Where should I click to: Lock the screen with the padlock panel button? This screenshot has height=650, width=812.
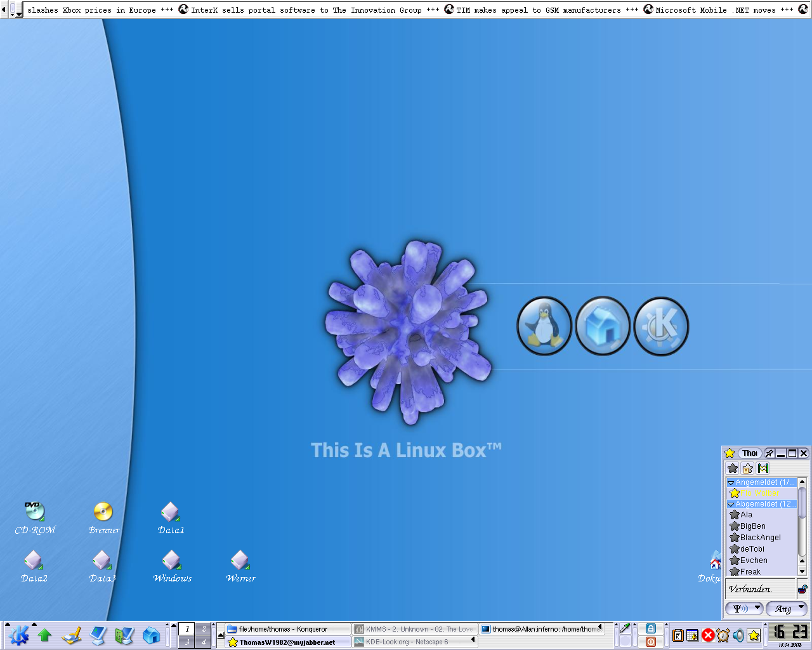(650, 628)
